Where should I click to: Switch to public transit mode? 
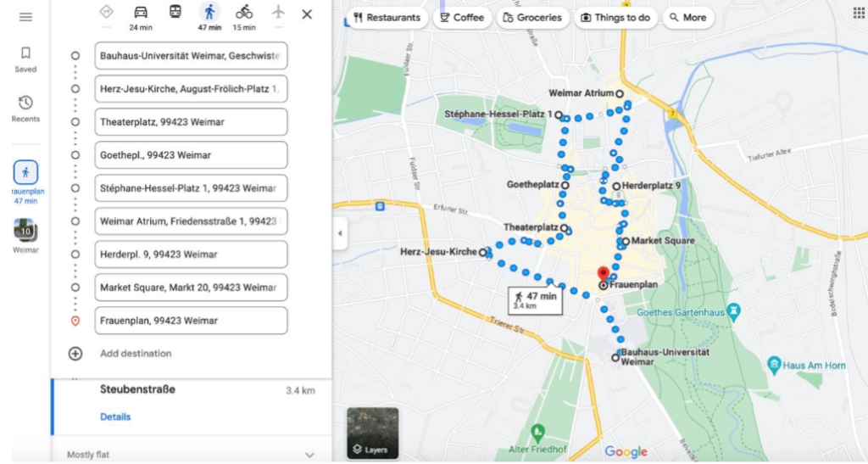point(175,12)
